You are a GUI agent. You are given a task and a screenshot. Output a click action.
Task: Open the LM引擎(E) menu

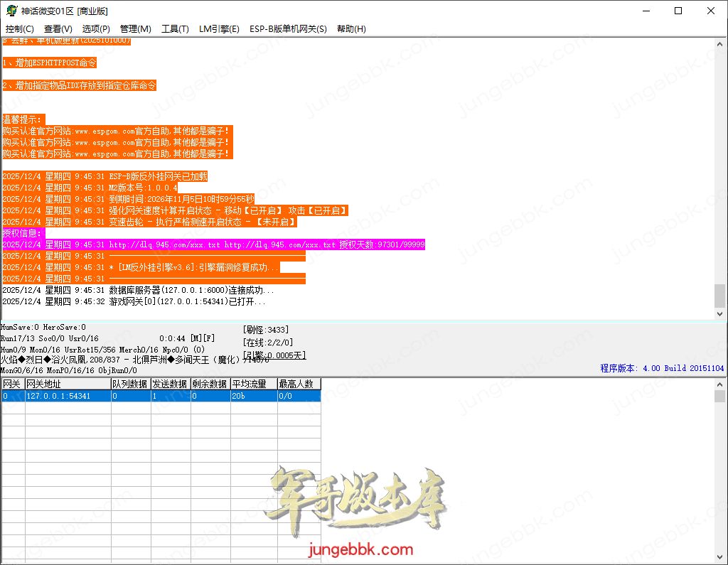pos(219,29)
